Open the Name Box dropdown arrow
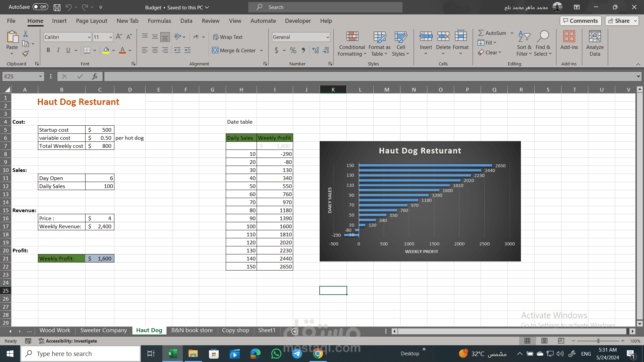 [x=40, y=76]
